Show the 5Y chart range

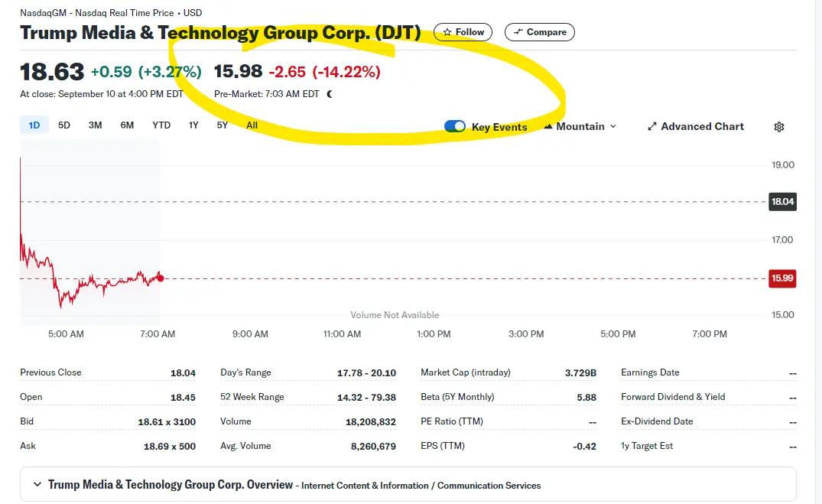222,125
